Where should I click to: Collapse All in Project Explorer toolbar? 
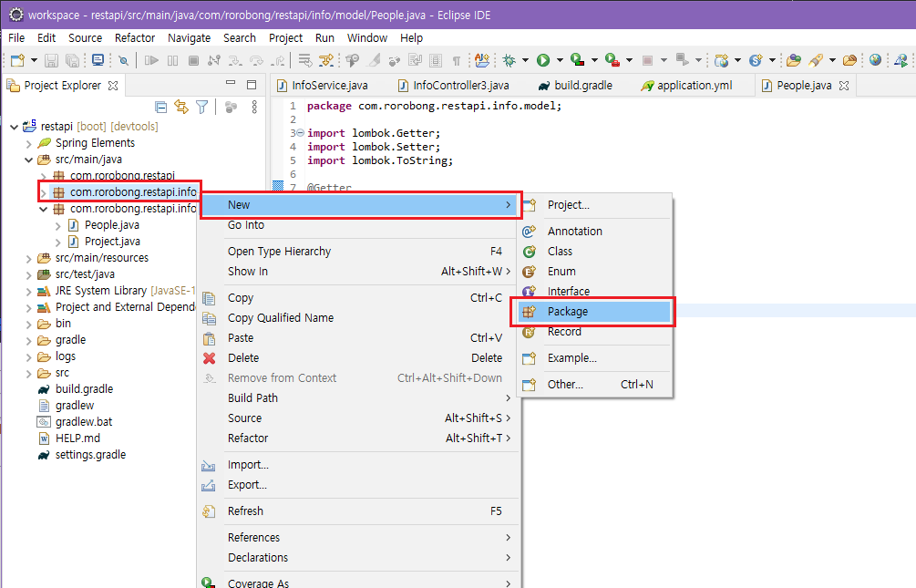coord(160,107)
